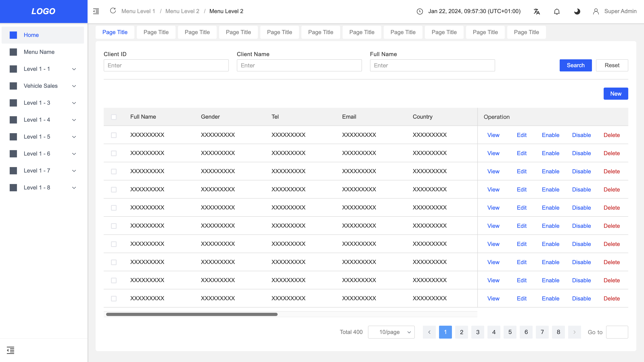The height and width of the screenshot is (362, 644).
Task: Toggle dark mode moon icon
Action: tap(577, 12)
